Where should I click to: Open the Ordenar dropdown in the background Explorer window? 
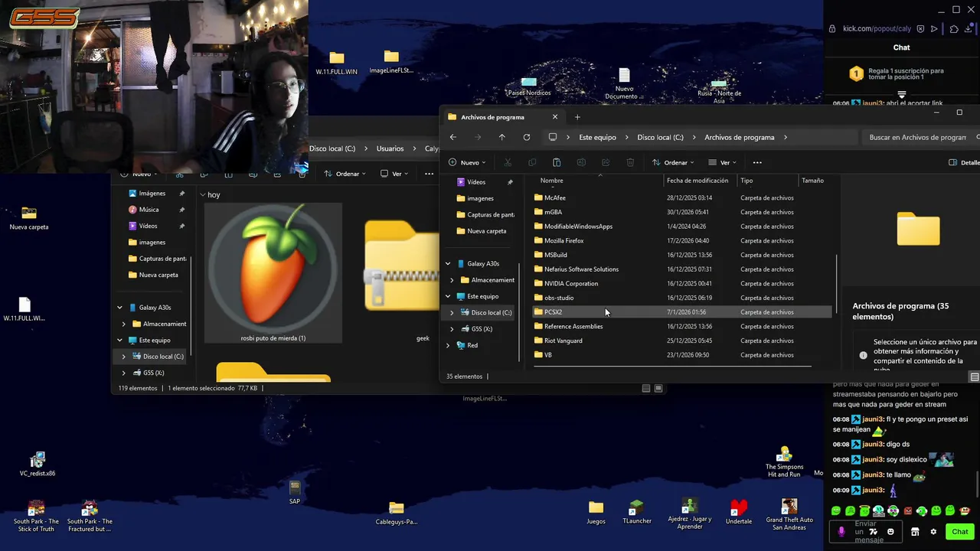tap(345, 174)
